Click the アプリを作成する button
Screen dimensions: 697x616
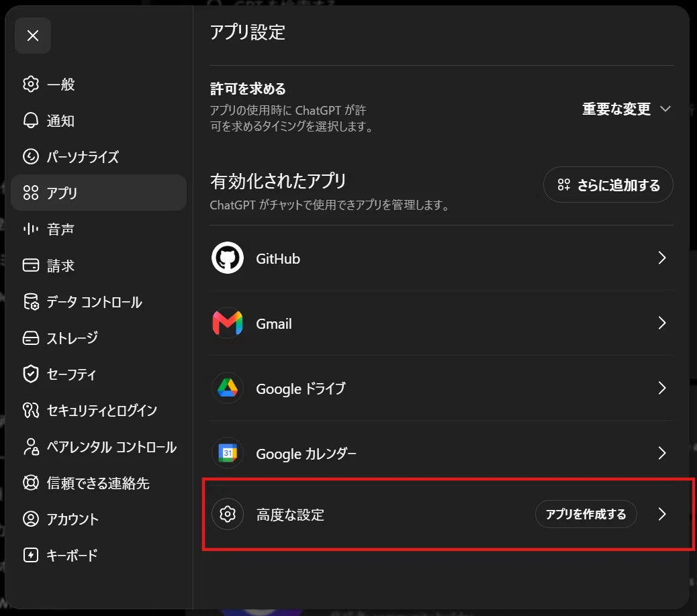coord(586,514)
